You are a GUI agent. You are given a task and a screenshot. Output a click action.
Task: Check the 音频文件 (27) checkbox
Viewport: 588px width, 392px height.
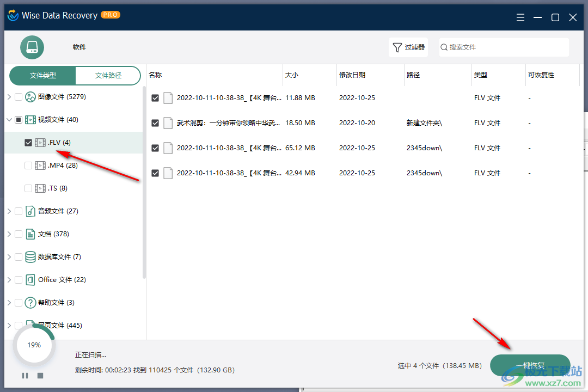pyautogui.click(x=19, y=211)
